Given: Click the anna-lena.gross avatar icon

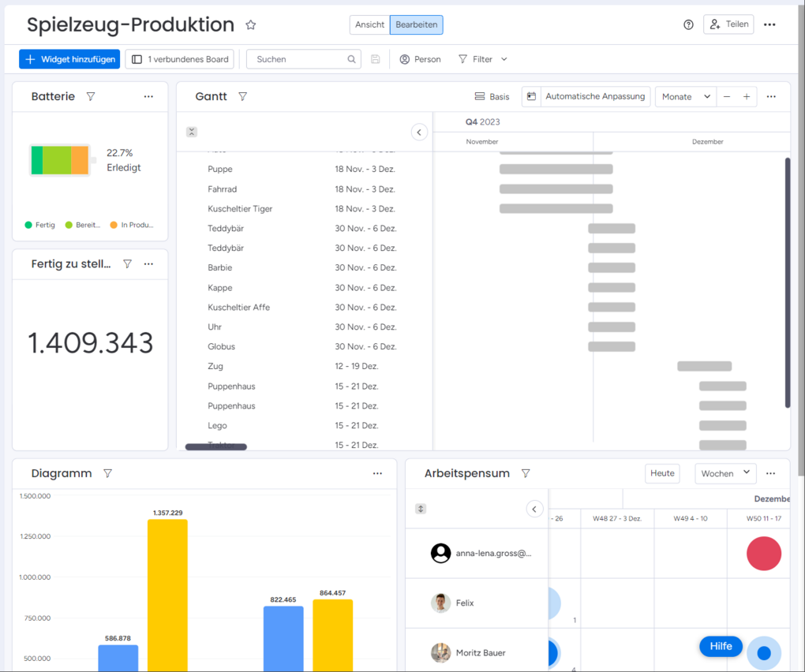Looking at the screenshot, I should coord(440,553).
